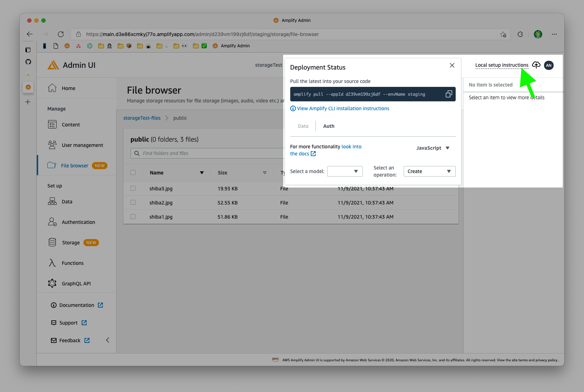Click the Home house icon
This screenshot has width=584, height=392.
click(52, 88)
